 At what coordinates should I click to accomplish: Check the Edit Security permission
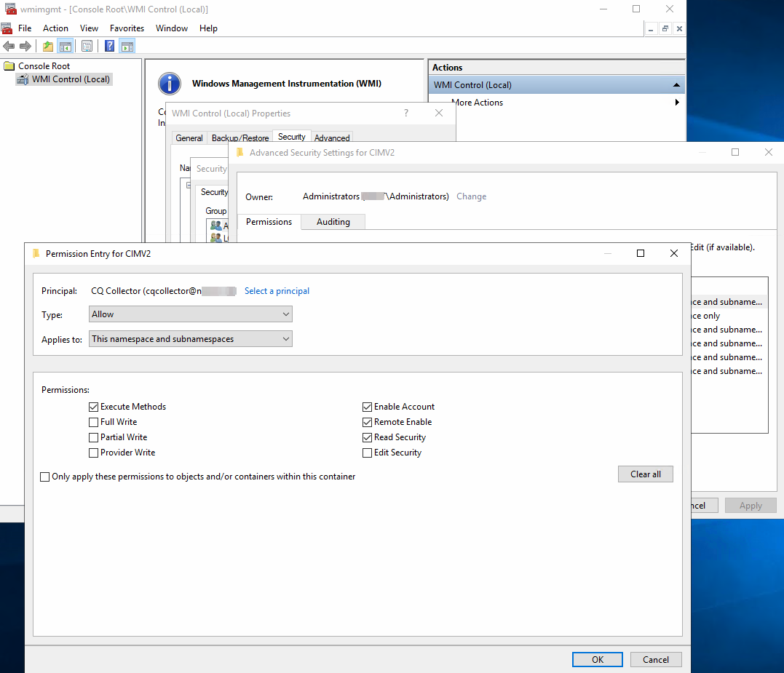[367, 453]
